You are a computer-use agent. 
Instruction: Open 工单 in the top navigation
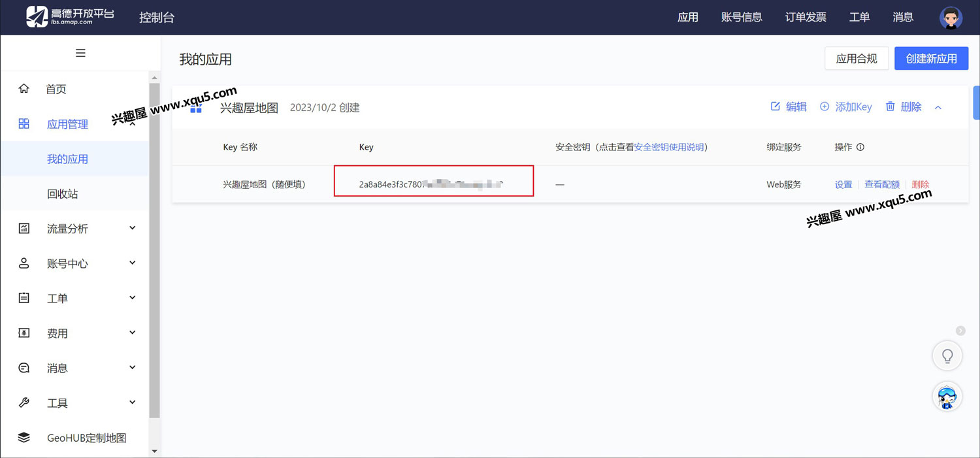859,18
